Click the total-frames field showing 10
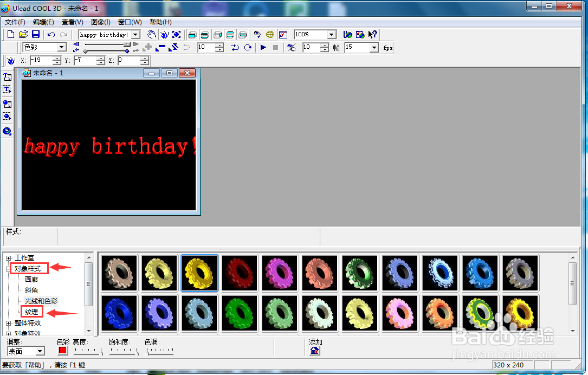Screen dimensions: 588x375 312,47
